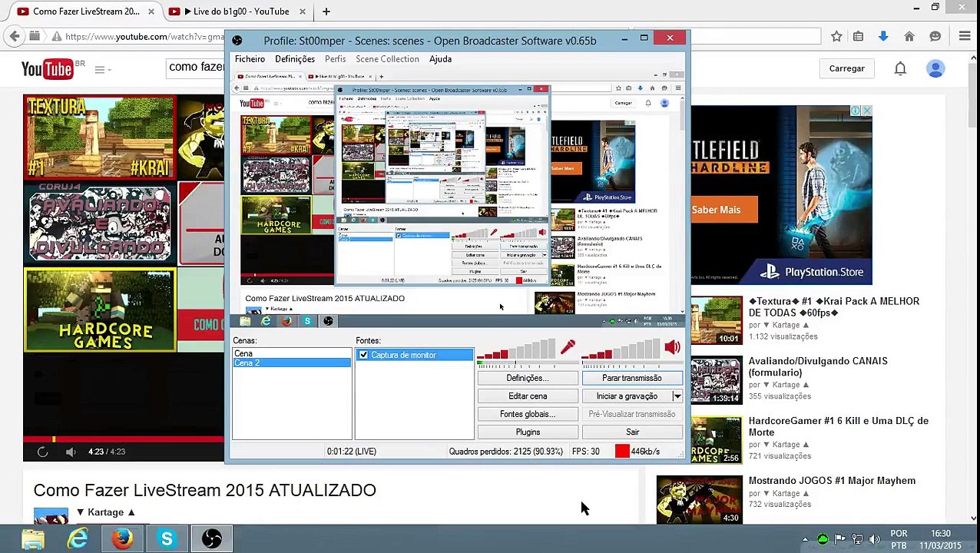Open the system tray volume icon

(874, 539)
